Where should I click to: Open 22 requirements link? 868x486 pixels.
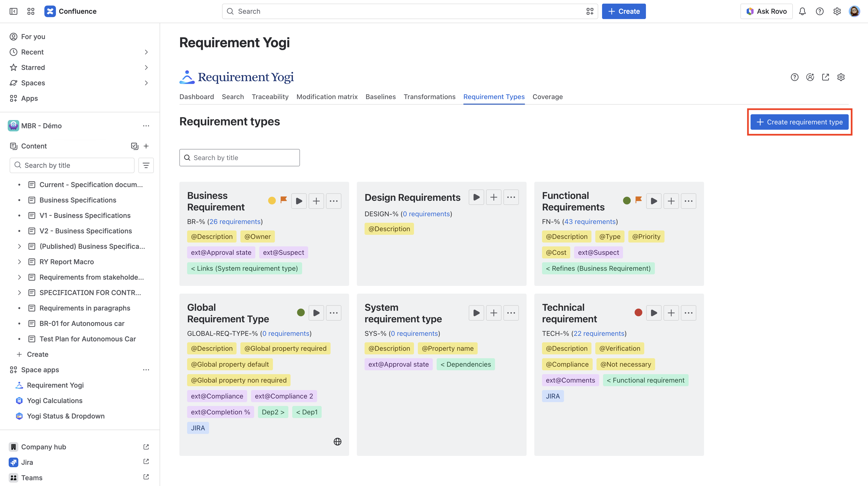(599, 333)
